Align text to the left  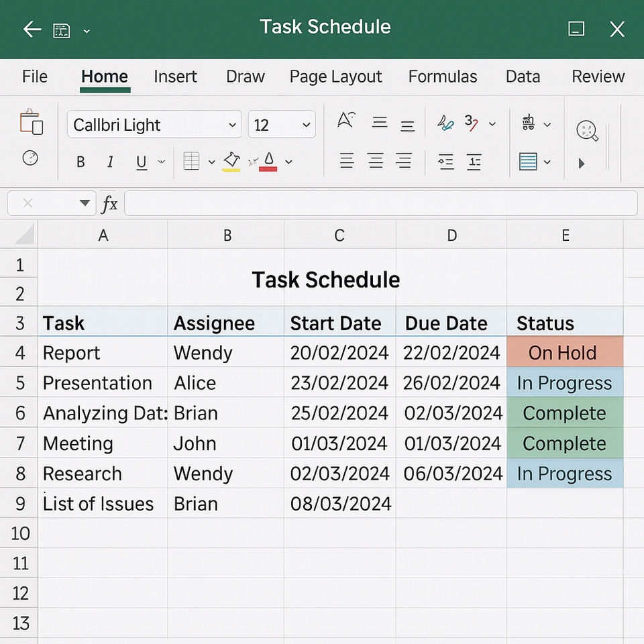tap(347, 161)
